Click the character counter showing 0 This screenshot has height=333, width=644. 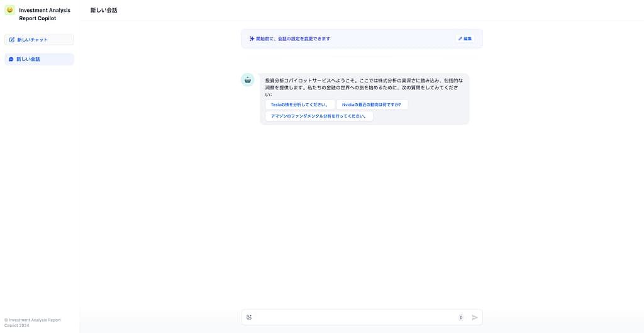(461, 317)
